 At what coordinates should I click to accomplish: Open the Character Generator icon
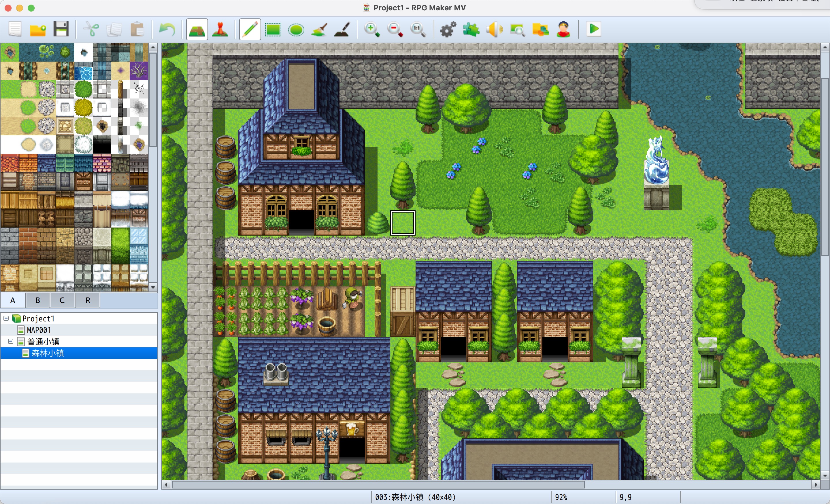coord(563,29)
